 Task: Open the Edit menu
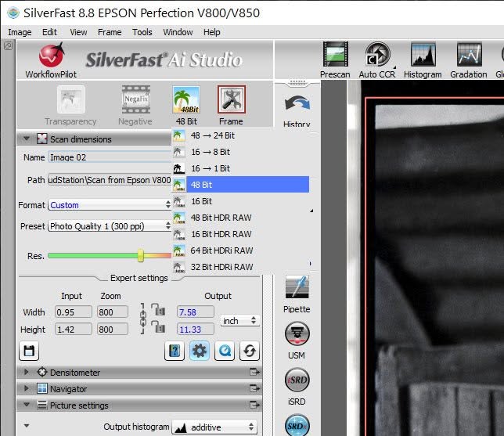pos(49,32)
